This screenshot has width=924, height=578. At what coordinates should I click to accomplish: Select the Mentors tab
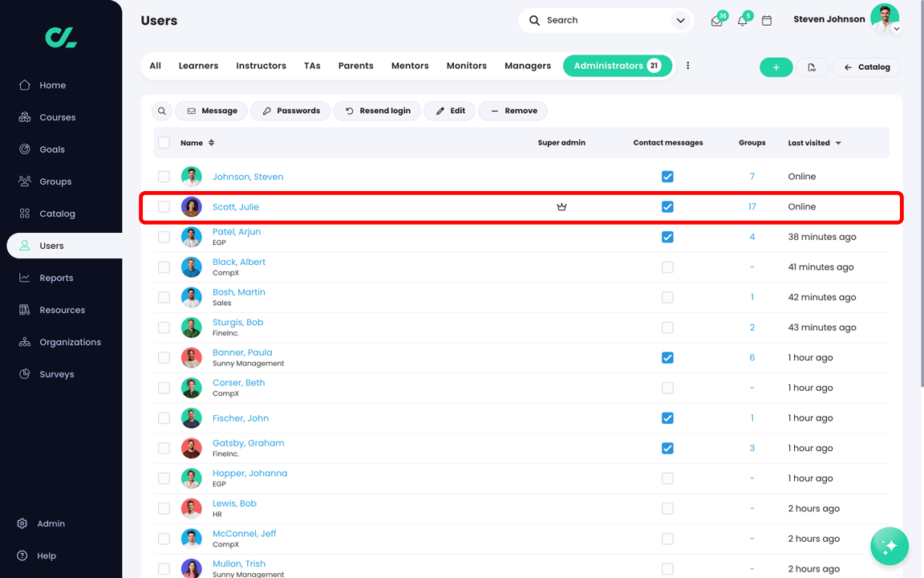point(410,65)
